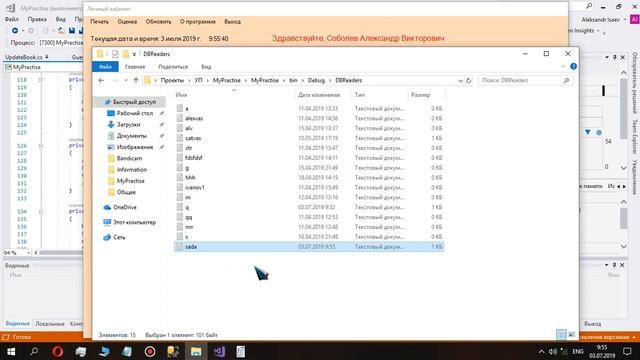Open notification center icon
Image resolution: width=640 pixels, height=360 pixels.
pyautogui.click(x=627, y=351)
